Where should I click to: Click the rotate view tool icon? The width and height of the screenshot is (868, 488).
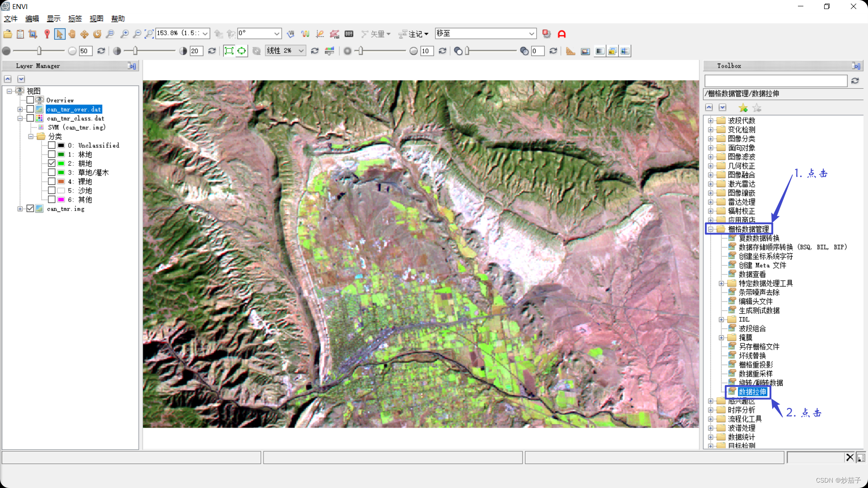pyautogui.click(x=97, y=34)
